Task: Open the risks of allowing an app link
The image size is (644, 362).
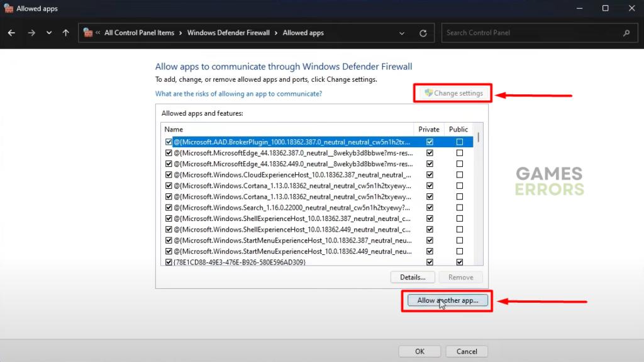Action: click(238, 94)
